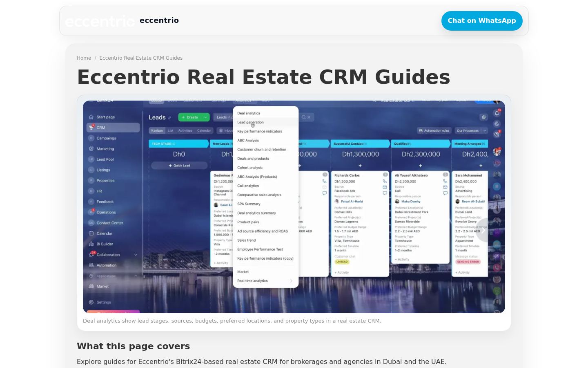Click plus under Successful Contact column
The image size is (588, 368).
click(x=360, y=166)
